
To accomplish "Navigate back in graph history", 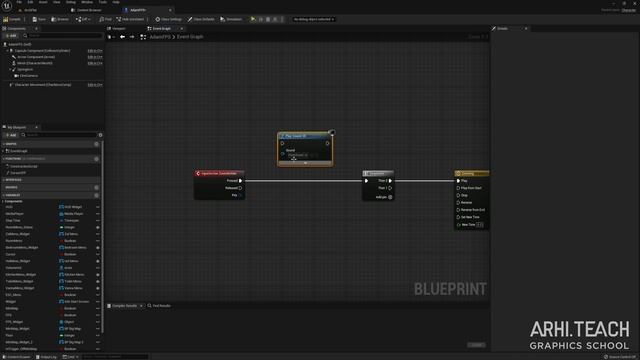I will click(122, 37).
